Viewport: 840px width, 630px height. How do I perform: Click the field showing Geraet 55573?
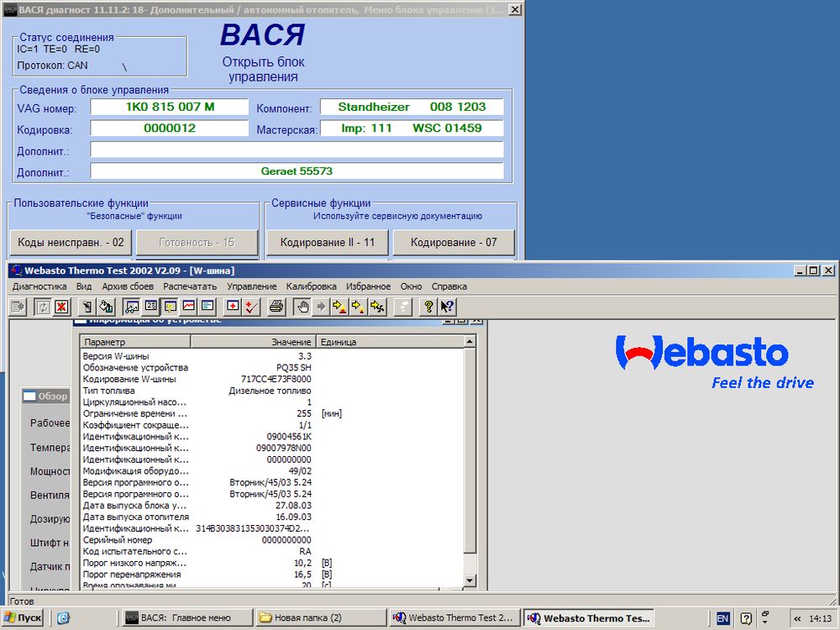(x=297, y=171)
